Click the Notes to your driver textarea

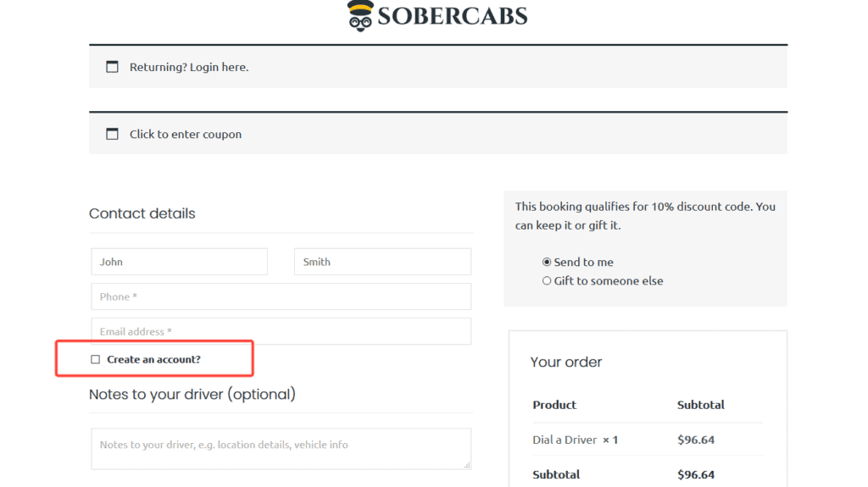pyautogui.click(x=281, y=449)
